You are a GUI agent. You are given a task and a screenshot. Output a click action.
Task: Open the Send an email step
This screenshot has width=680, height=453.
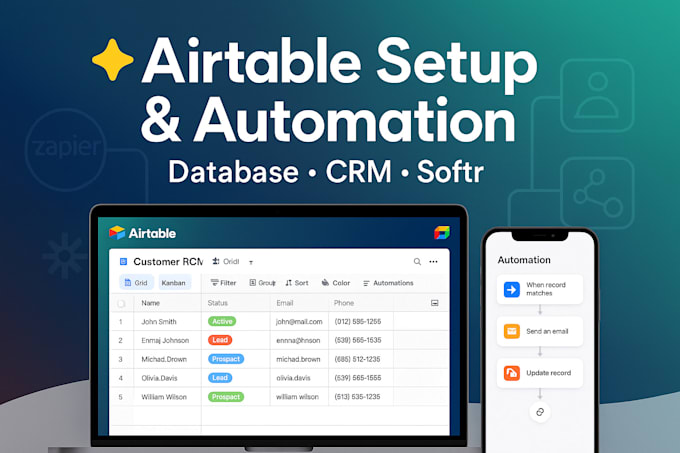(539, 331)
